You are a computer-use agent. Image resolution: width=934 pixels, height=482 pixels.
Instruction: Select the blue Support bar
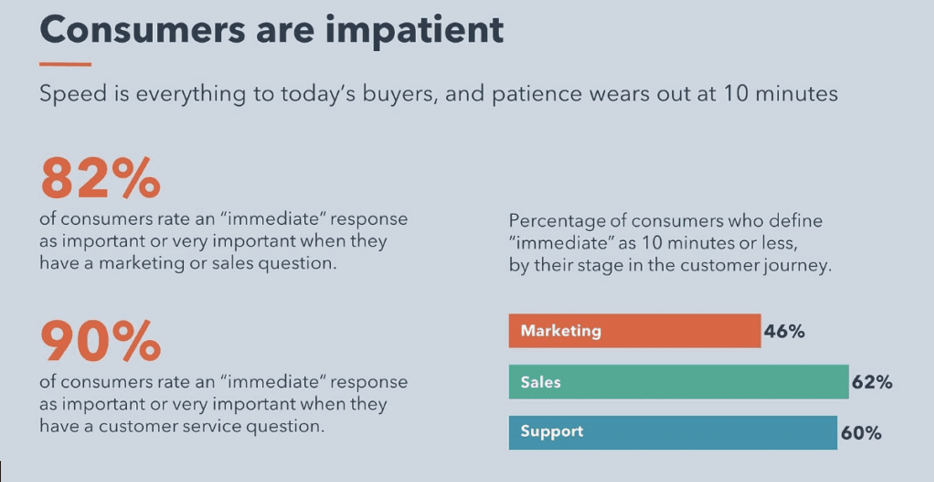[x=672, y=432]
